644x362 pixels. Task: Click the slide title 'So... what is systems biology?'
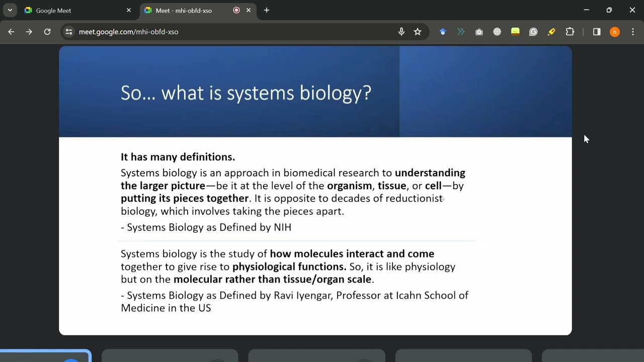point(246,93)
